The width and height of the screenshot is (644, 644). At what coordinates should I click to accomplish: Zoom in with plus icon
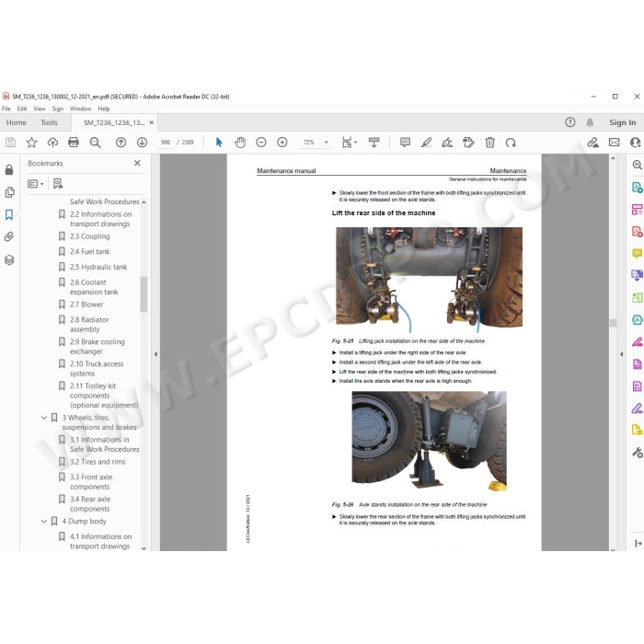point(282,143)
